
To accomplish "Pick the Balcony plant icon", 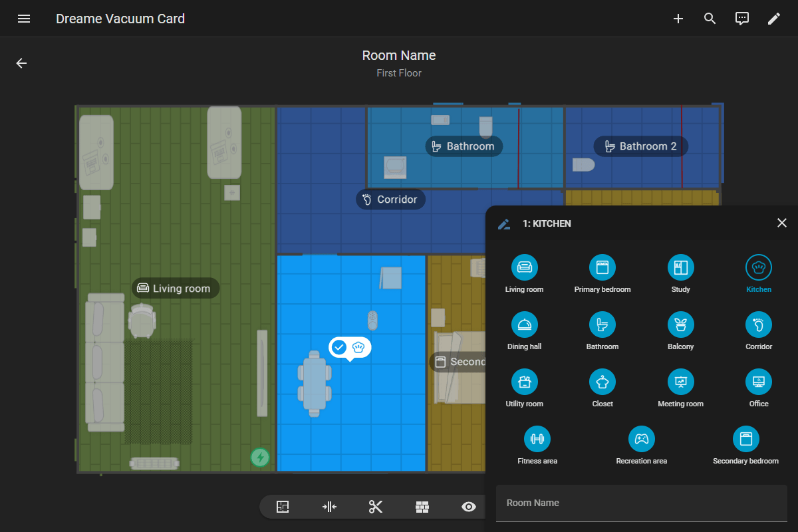I will pos(680,325).
